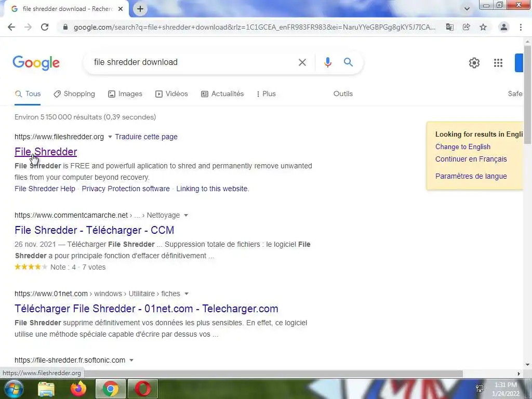Start voice search with the microphone icon
This screenshot has width=532, height=399.
328,62
